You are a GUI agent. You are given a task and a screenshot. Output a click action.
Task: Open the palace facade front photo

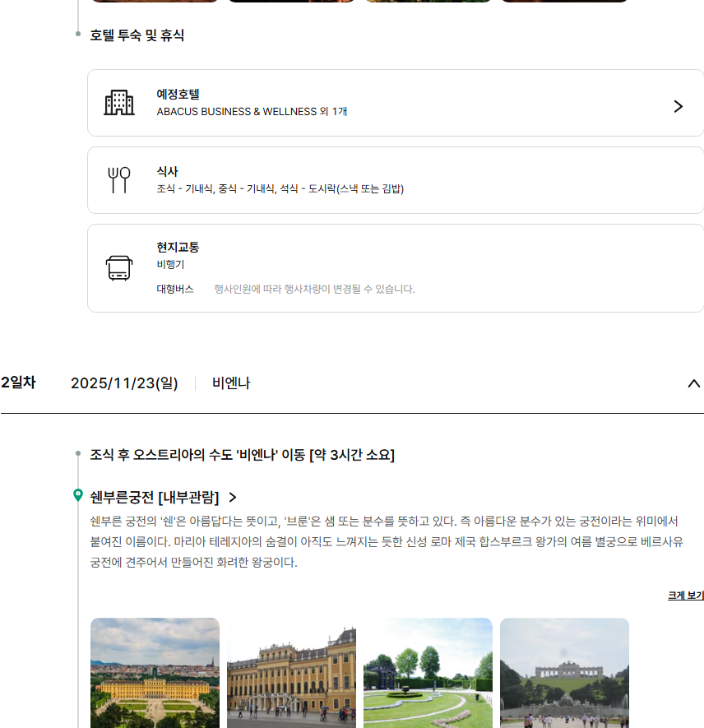tap(291, 672)
